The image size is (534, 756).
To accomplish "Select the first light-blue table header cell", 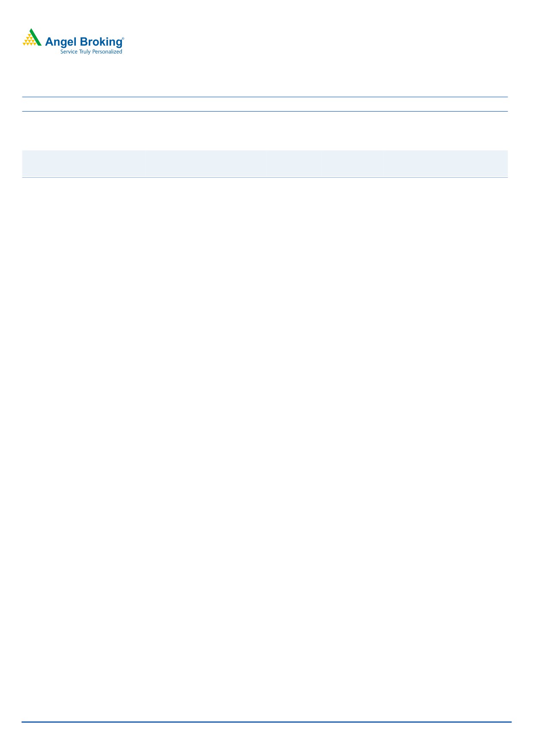I will point(84,163).
